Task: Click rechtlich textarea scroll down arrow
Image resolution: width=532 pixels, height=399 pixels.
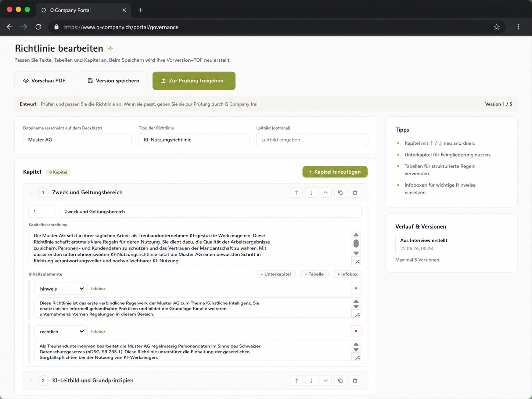Action: [356, 350]
